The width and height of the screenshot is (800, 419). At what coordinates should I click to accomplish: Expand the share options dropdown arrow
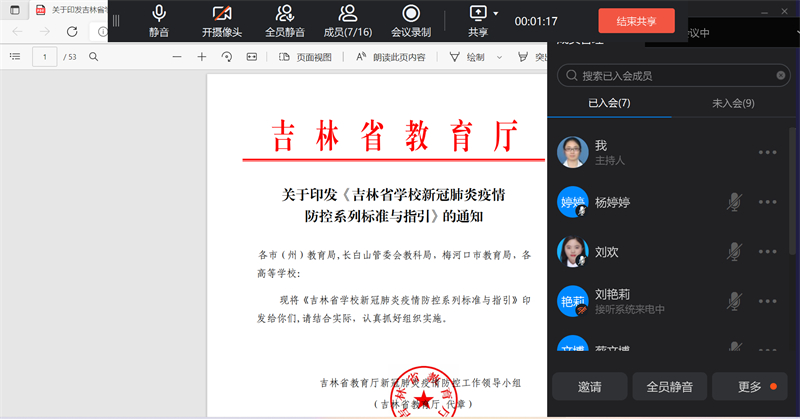(498, 14)
